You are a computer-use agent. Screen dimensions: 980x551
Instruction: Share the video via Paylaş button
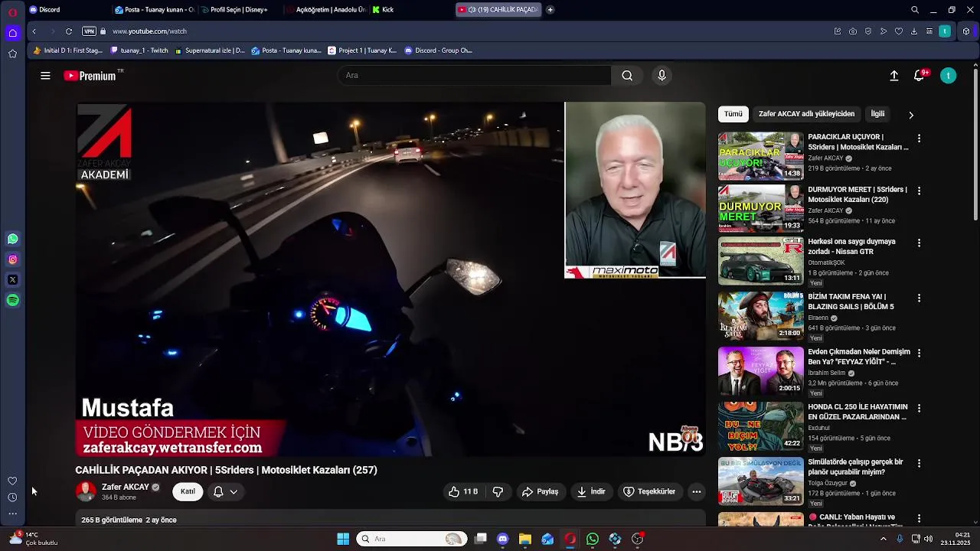pos(540,491)
